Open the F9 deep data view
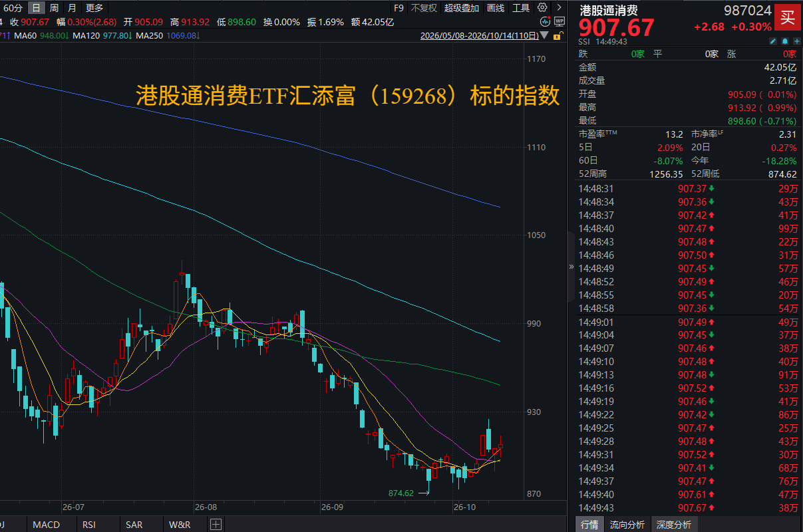The width and height of the screenshot is (803, 532). pyautogui.click(x=399, y=8)
